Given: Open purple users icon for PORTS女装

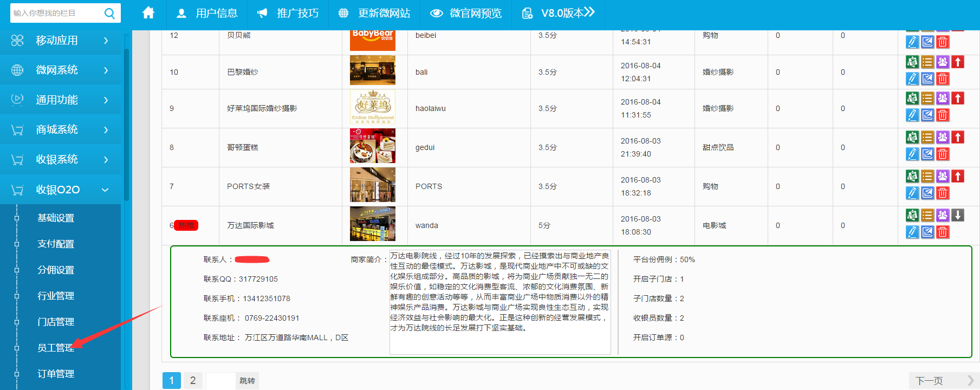Looking at the screenshot, I should pos(943,176).
